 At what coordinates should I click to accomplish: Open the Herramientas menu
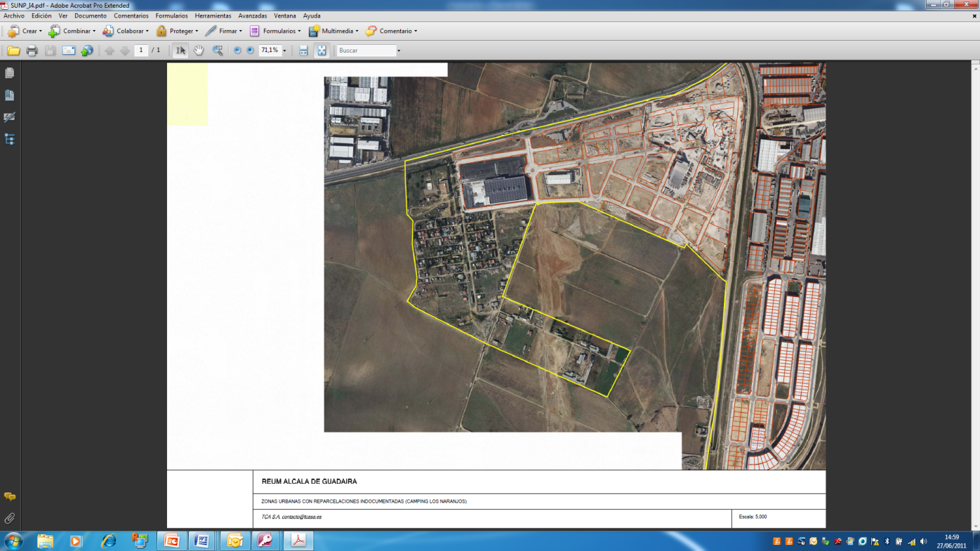213,15
